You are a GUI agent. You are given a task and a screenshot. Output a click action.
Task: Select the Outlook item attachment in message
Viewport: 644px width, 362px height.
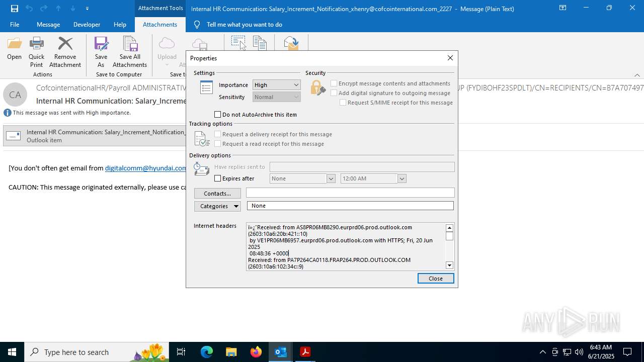point(96,136)
